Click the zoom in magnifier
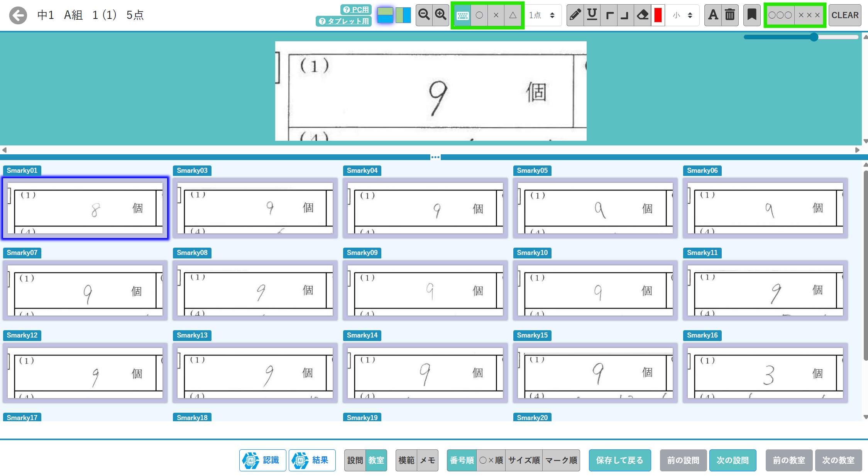This screenshot has width=868, height=476. click(440, 15)
